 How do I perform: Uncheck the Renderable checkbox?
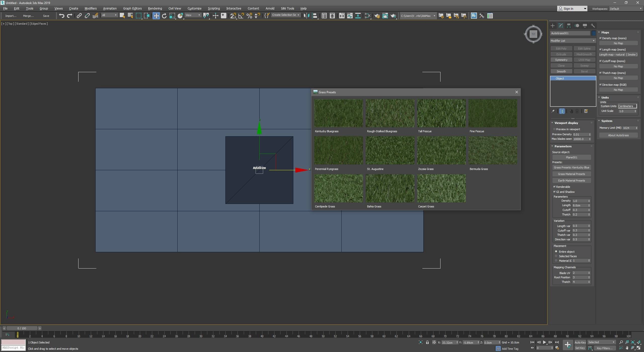click(554, 187)
